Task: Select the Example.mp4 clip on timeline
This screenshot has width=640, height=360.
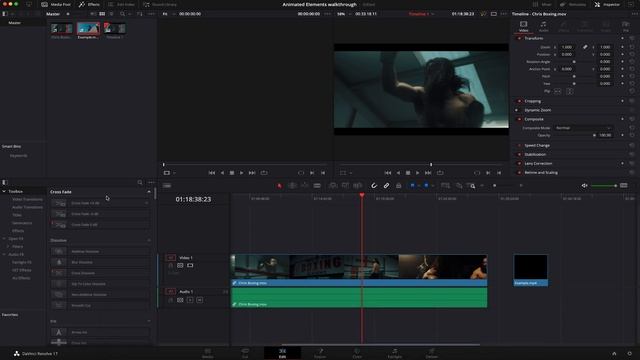Action: click(x=530, y=270)
